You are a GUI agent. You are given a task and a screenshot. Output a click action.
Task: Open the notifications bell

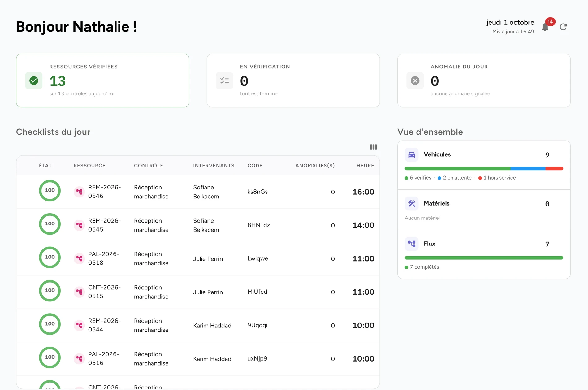pyautogui.click(x=545, y=27)
